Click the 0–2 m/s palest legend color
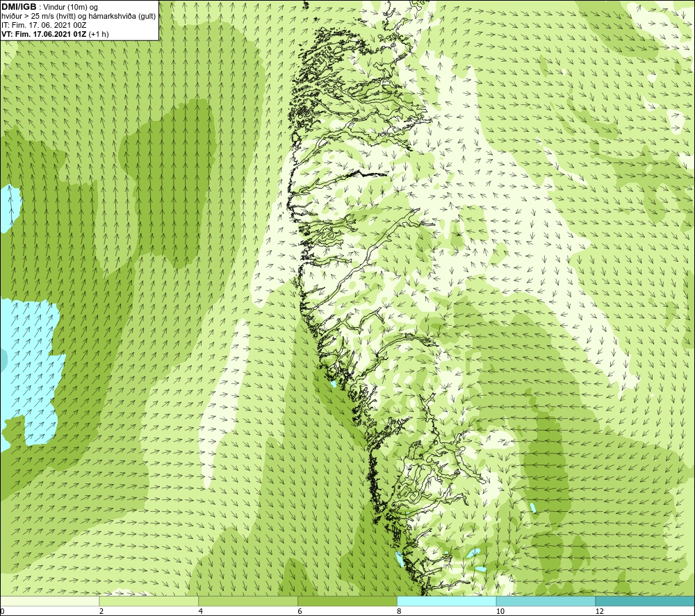Viewport: 695px width, 616px height. (x=49, y=601)
